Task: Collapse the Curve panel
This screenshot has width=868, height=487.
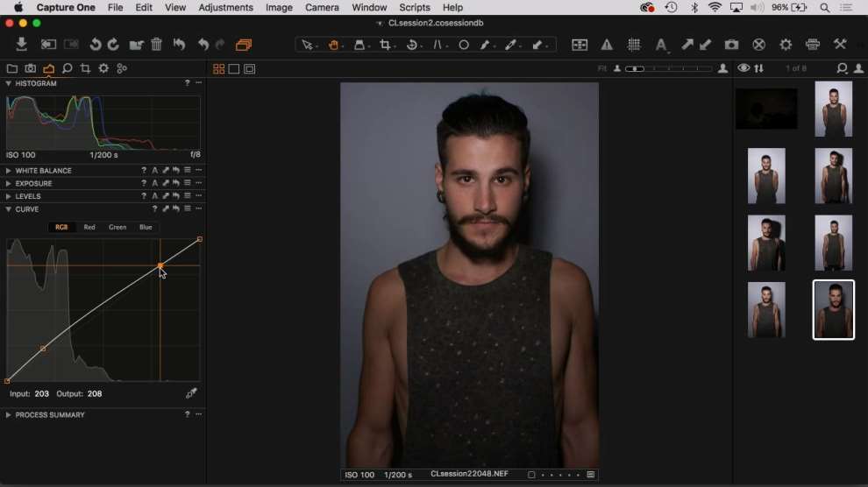Action: coord(8,209)
